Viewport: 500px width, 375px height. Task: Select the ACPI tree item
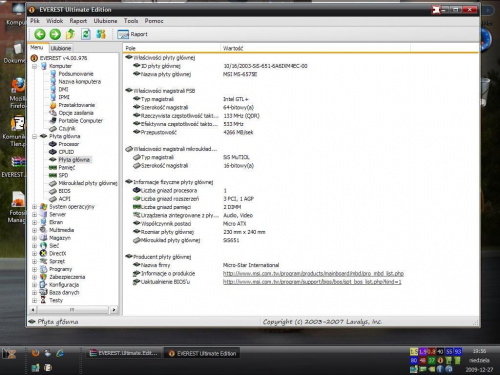[64, 199]
